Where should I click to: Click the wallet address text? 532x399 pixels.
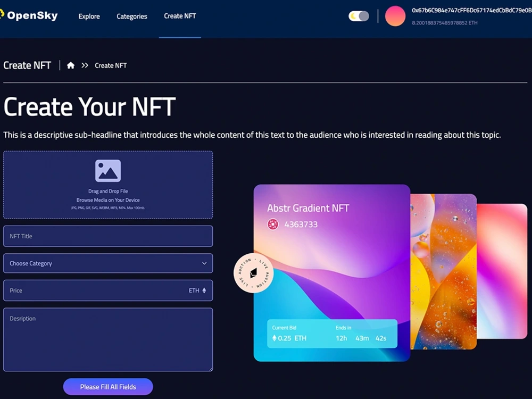pyautogui.click(x=471, y=10)
